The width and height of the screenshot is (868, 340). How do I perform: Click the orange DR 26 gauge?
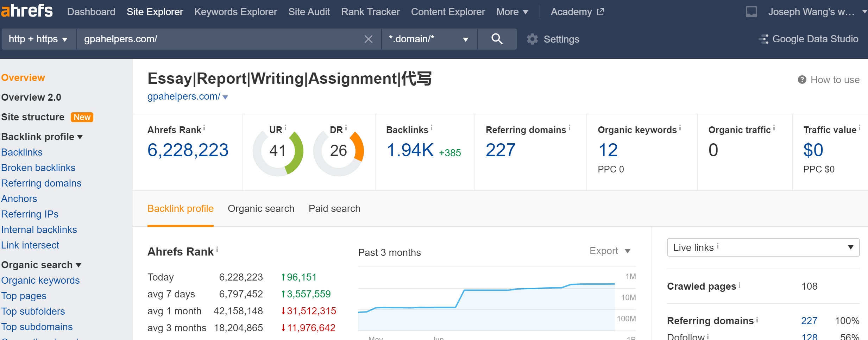339,151
